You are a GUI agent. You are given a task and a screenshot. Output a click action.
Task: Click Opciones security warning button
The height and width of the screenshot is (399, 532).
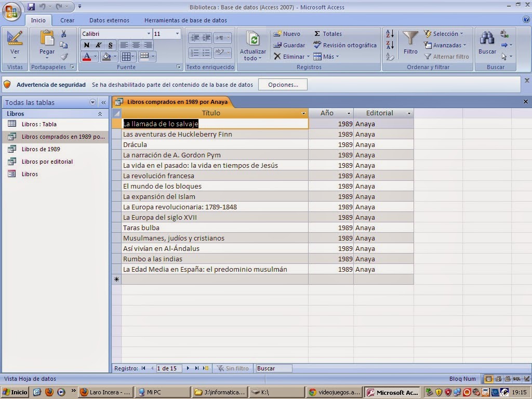pyautogui.click(x=283, y=85)
